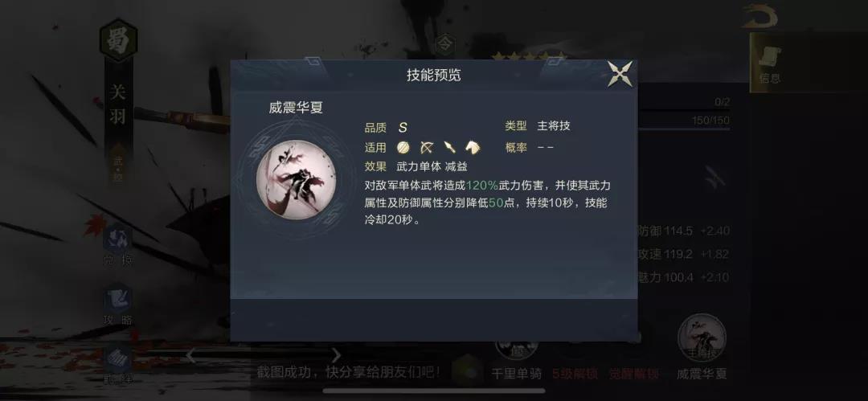The image size is (868, 401).
Task: Tap the 5级解锁 locked skill label
Action: click(x=575, y=374)
